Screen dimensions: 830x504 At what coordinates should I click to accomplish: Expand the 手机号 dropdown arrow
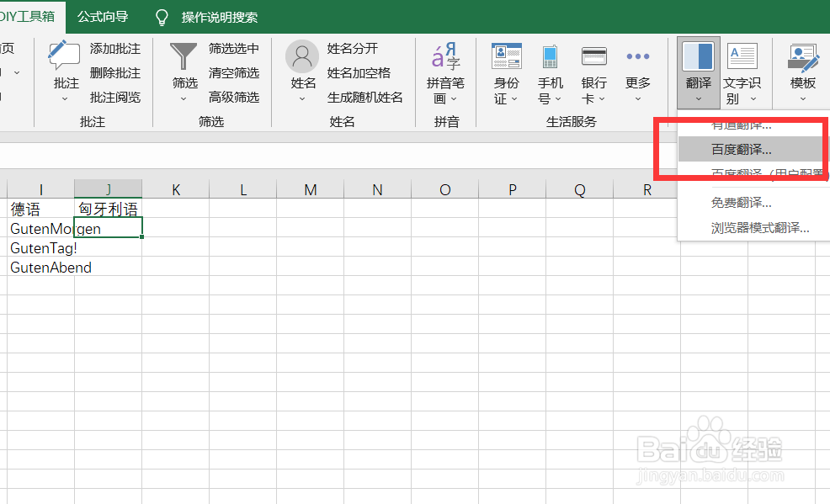click(558, 99)
